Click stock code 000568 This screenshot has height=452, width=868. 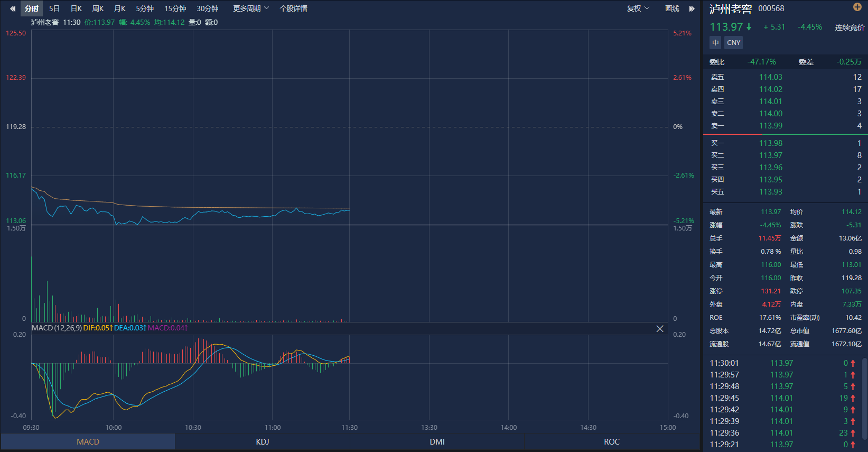(x=771, y=8)
